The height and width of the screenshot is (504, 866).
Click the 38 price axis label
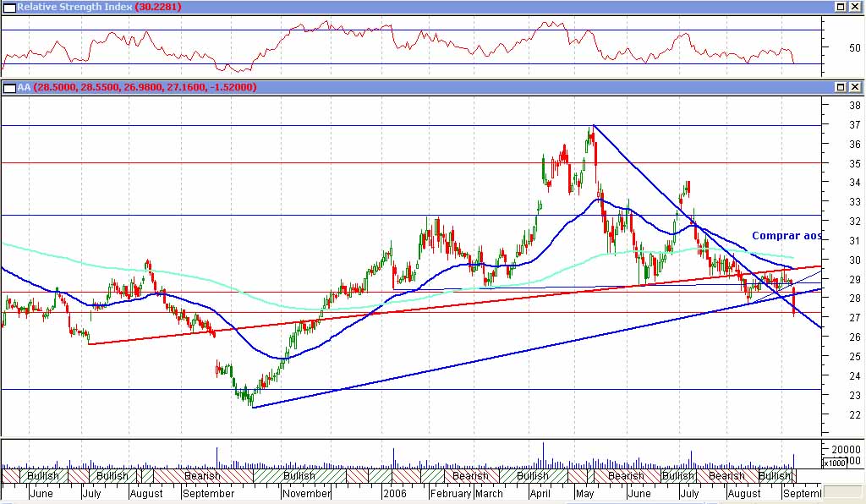(855, 106)
